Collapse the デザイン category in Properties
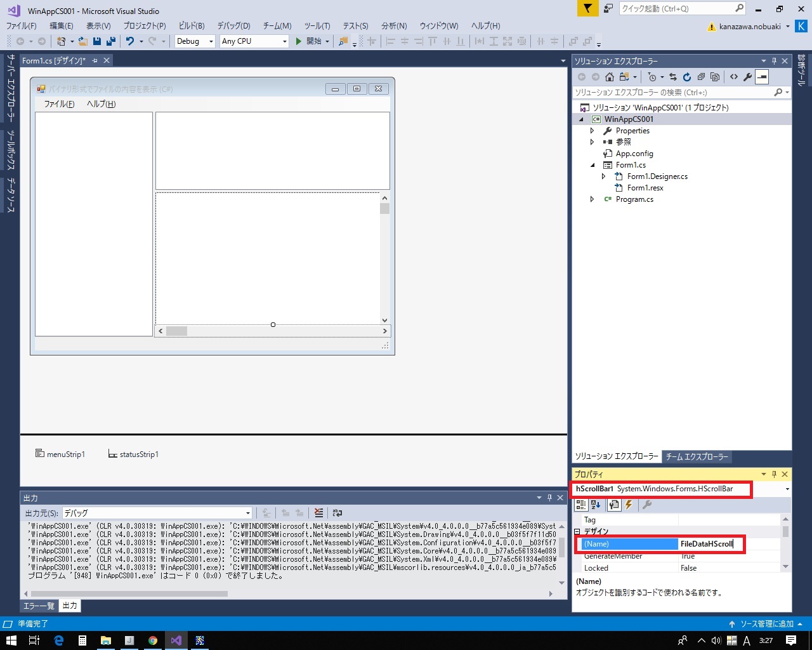 click(x=577, y=532)
